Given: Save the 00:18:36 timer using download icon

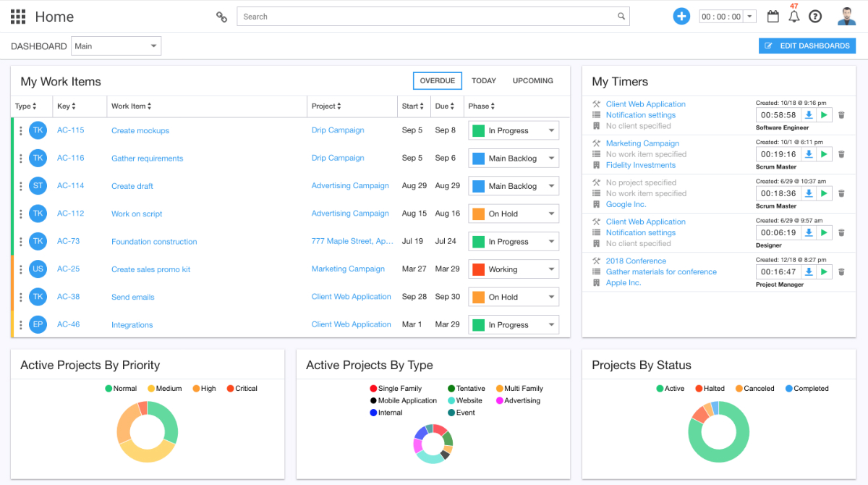Looking at the screenshot, I should click(x=809, y=193).
